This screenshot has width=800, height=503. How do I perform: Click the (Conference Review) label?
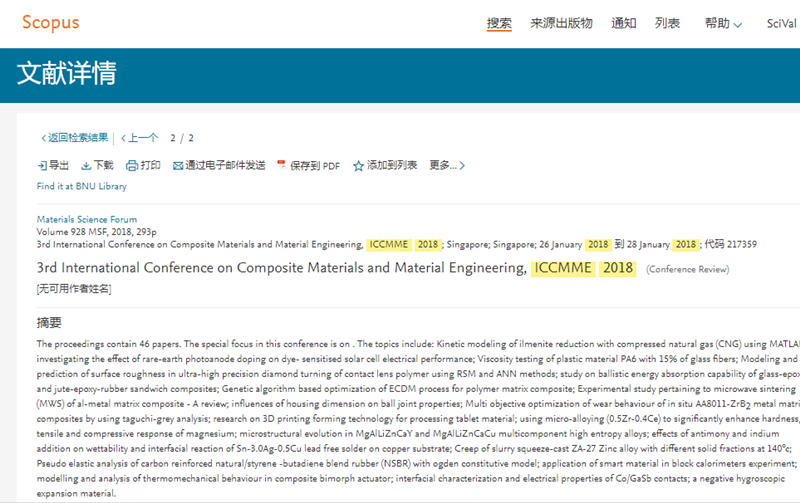687,269
